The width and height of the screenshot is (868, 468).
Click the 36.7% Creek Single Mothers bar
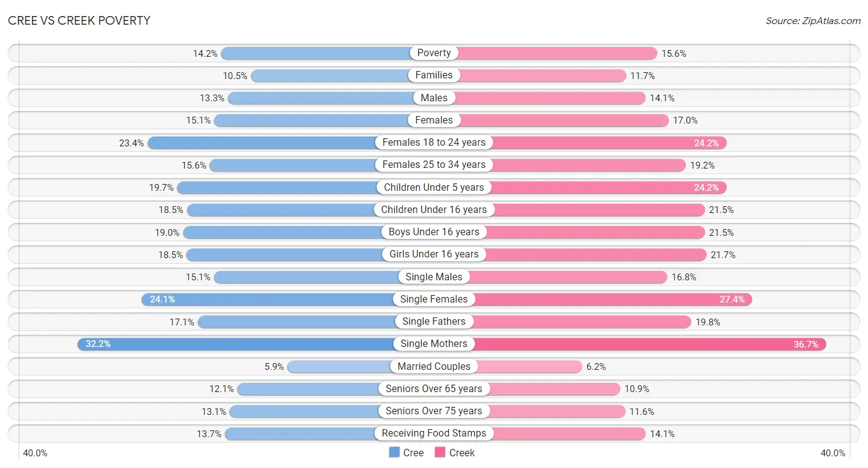[x=630, y=344]
